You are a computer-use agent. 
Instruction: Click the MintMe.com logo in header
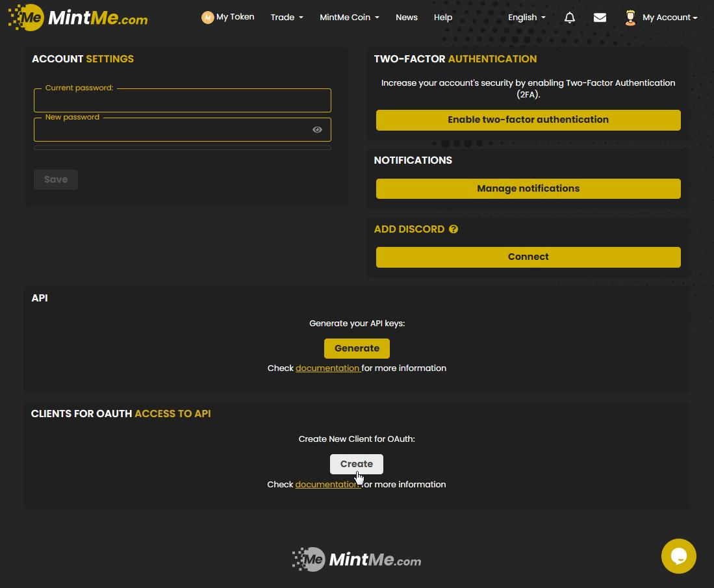coord(78,18)
